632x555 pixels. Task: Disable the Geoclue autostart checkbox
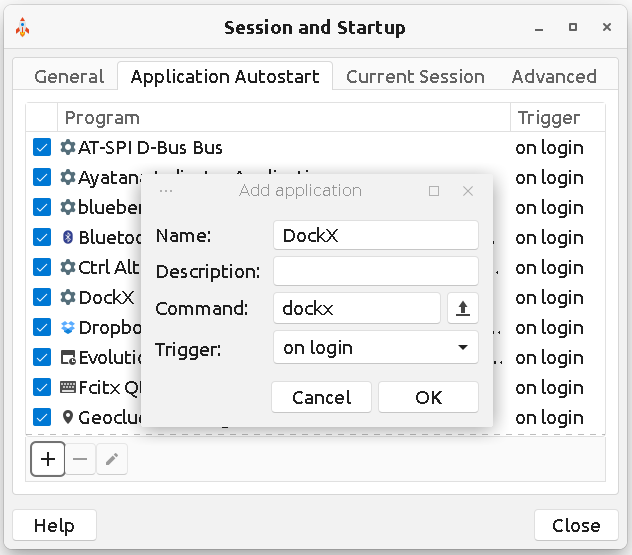42,418
